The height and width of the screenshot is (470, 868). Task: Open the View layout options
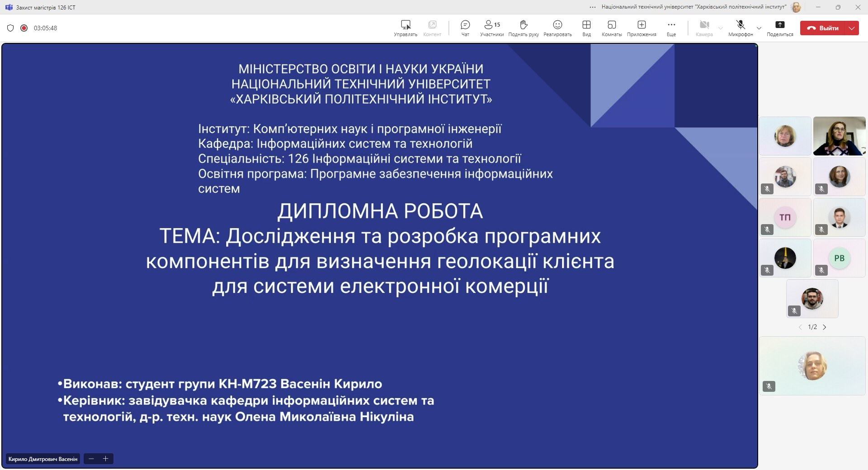tap(586, 28)
